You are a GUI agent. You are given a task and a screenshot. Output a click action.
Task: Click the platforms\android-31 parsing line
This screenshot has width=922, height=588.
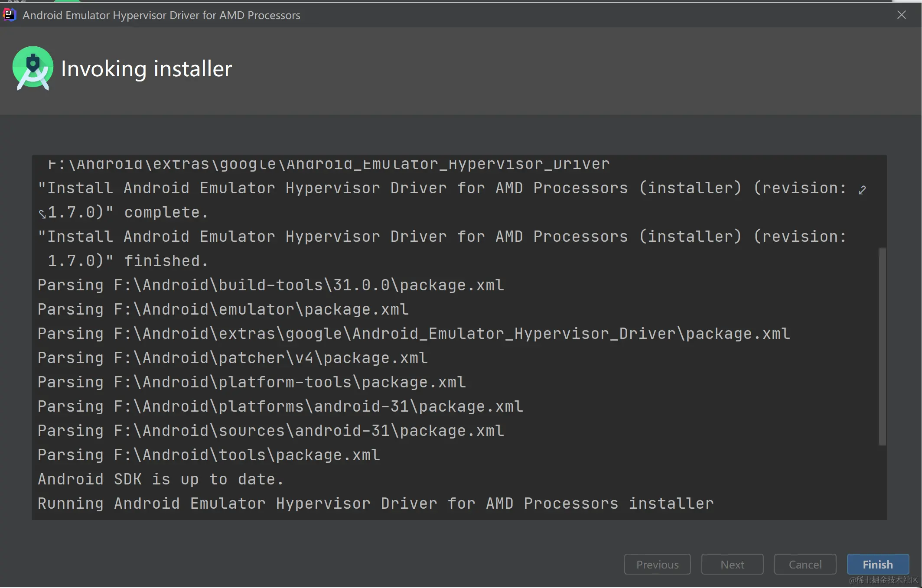[x=280, y=406]
